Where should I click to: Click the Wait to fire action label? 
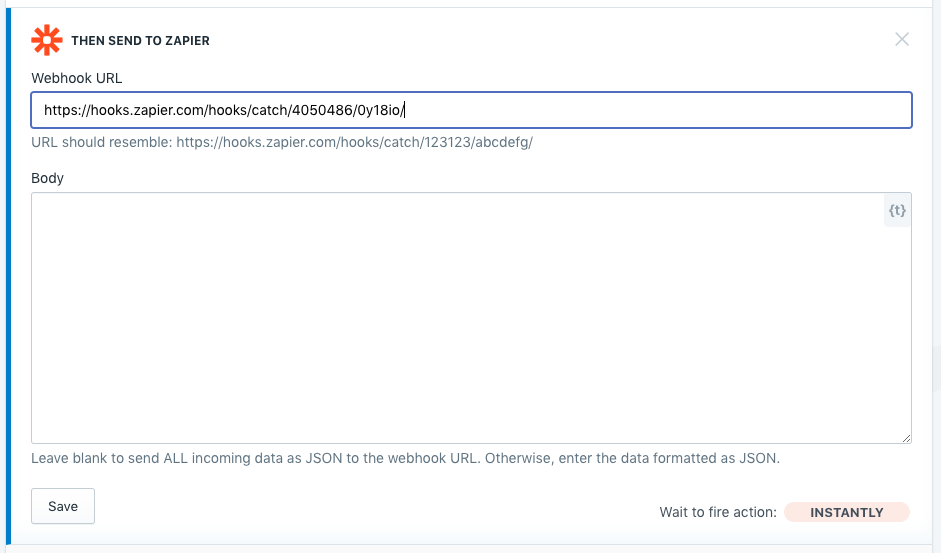[718, 512]
